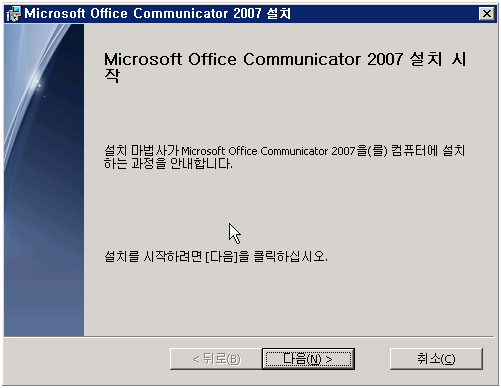Viewport: 501px width, 388px height.
Task: Click the installer package icon in title bar
Action: [x=14, y=14]
